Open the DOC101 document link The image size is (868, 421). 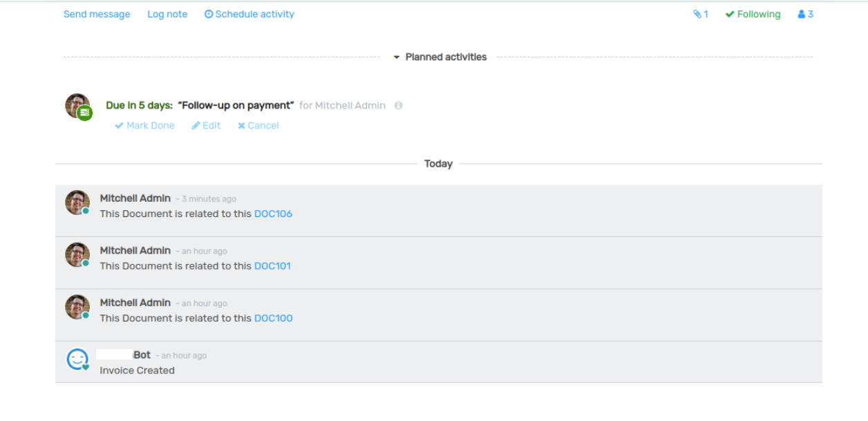click(272, 266)
